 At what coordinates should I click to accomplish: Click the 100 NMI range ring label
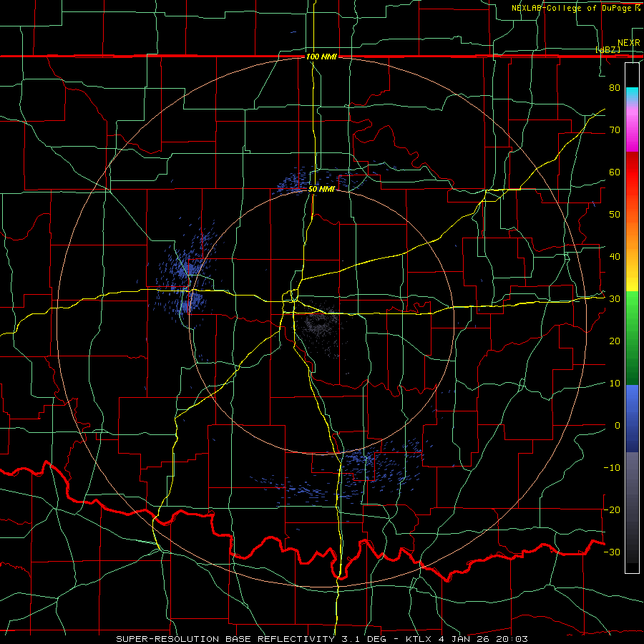pyautogui.click(x=321, y=57)
